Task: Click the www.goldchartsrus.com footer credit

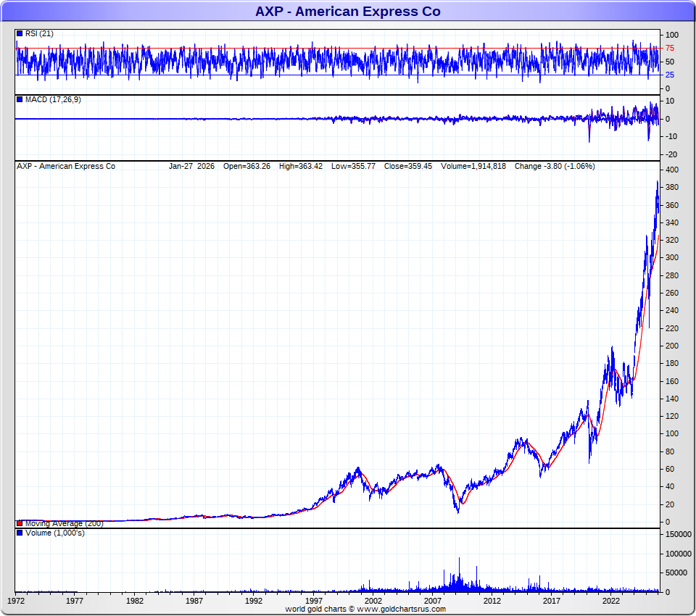Action: (x=401, y=609)
